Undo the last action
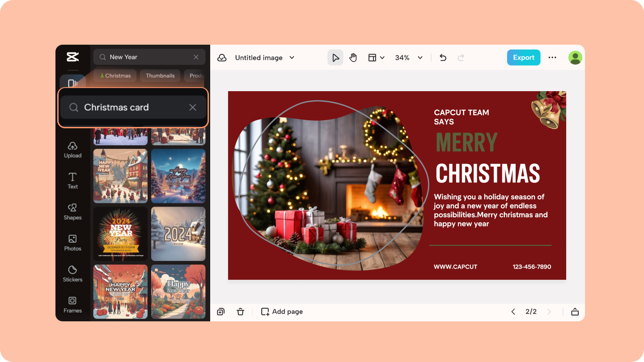The width and height of the screenshot is (644, 362). coord(443,58)
